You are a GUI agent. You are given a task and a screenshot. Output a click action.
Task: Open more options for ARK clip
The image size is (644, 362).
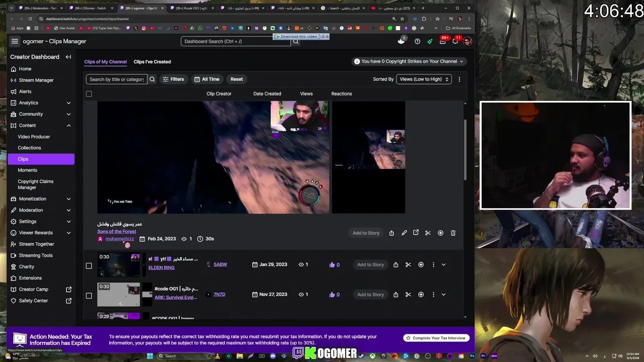tap(433, 295)
